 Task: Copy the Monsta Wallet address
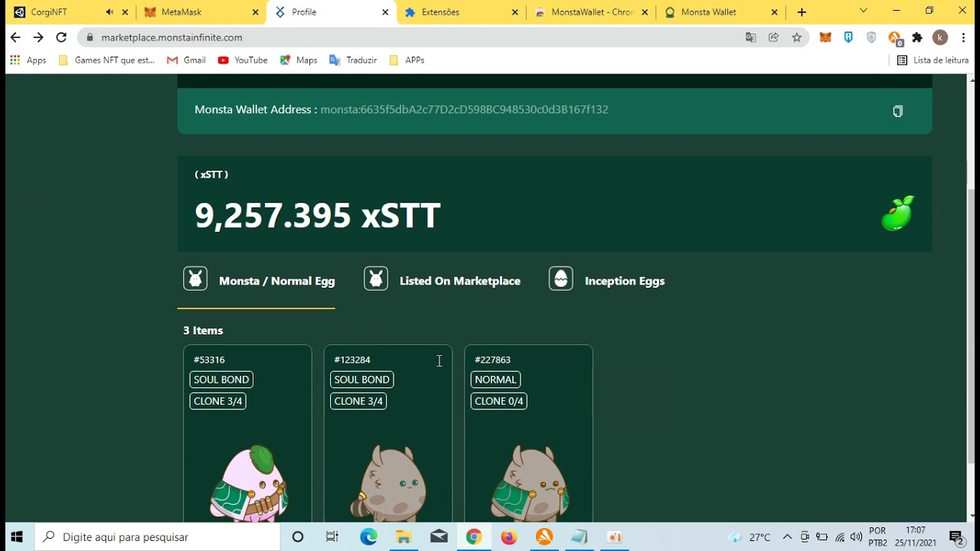[897, 111]
